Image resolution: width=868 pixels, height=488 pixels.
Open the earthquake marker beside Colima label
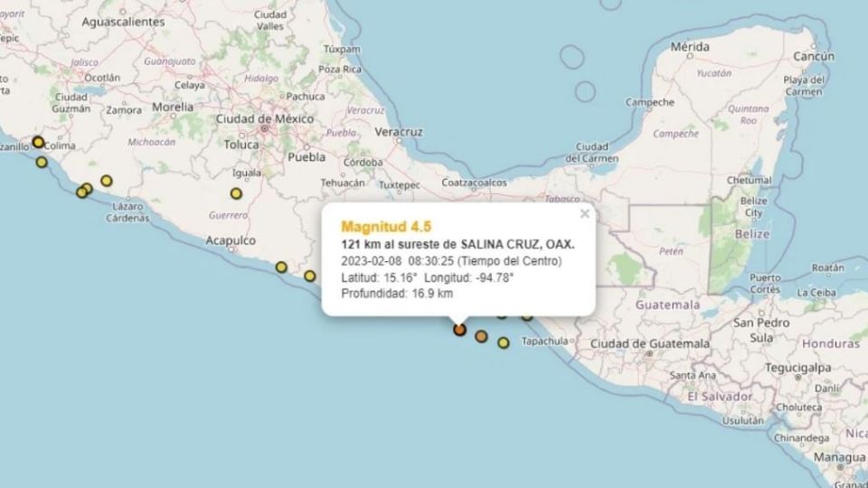coord(38,142)
